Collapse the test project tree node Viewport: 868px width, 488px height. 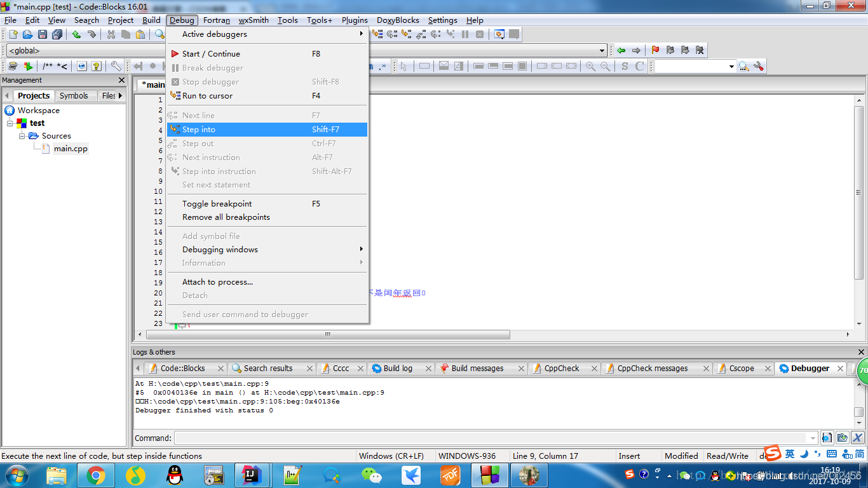10,123
